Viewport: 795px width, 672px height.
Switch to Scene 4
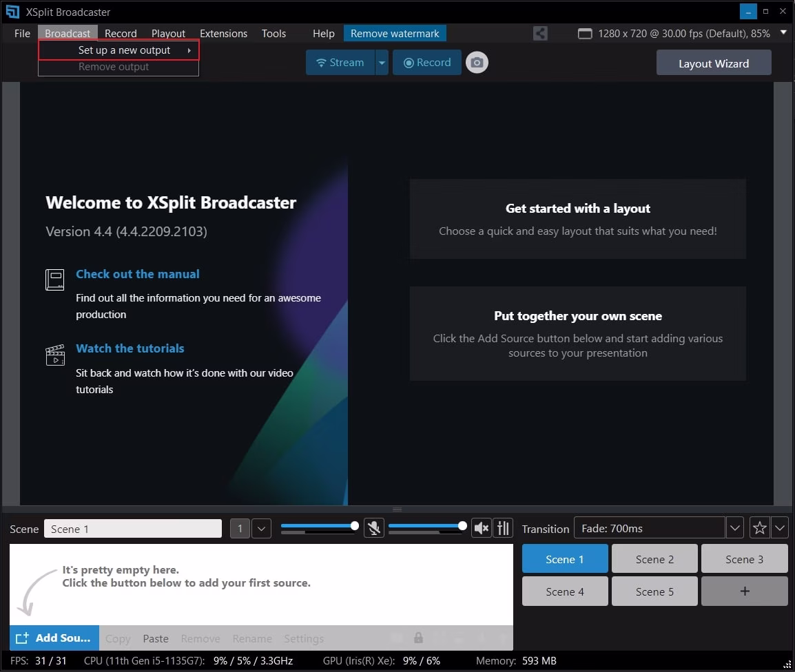tap(565, 591)
